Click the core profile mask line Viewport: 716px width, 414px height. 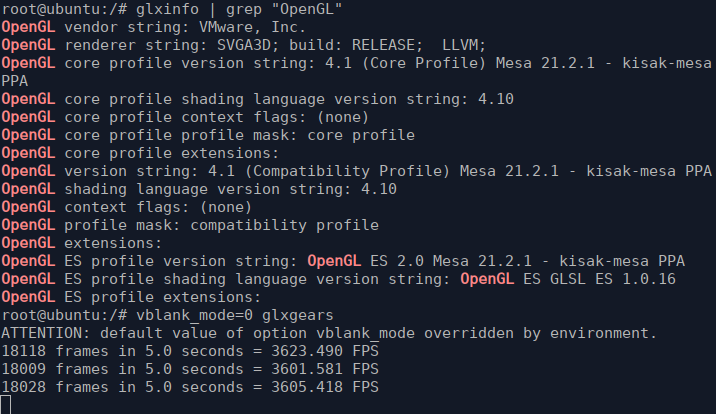208,135
